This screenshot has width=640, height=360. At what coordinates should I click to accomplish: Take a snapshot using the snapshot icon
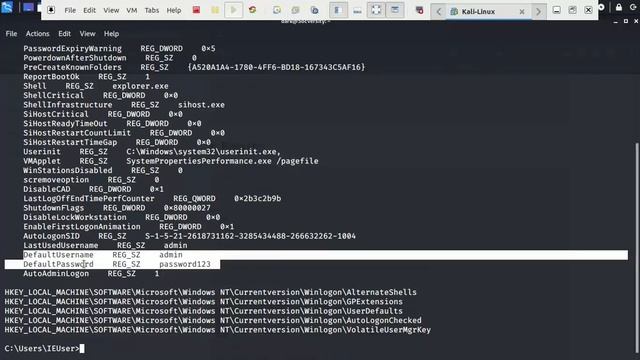tap(277, 10)
